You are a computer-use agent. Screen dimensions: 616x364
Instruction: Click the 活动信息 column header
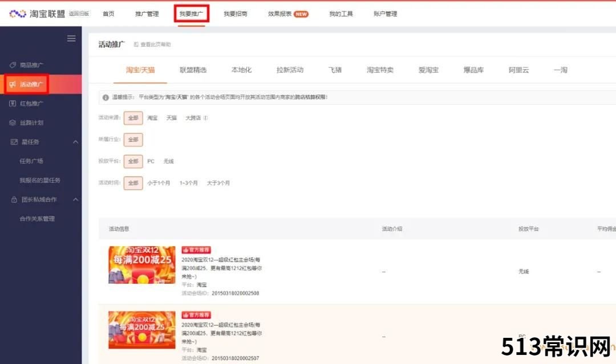119,228
